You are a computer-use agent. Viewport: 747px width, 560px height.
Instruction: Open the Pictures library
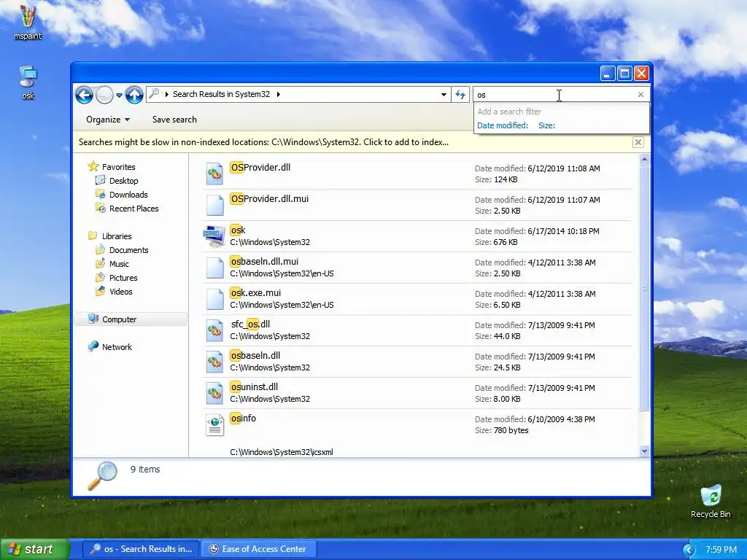tap(123, 278)
